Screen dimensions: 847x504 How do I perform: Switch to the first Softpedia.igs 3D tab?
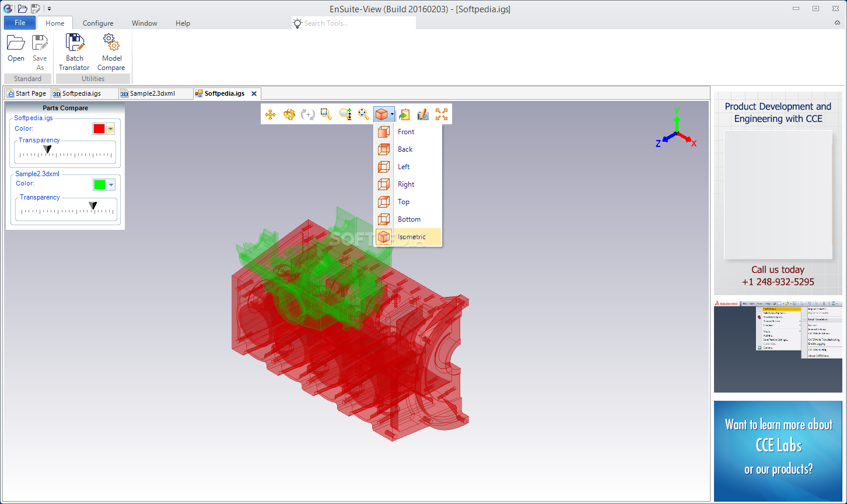coord(84,93)
